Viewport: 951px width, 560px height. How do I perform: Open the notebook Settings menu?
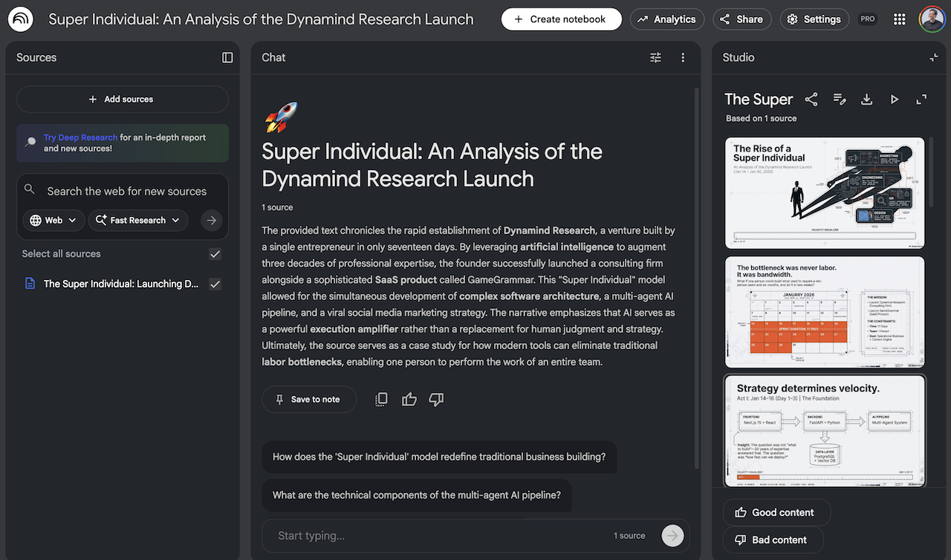coord(814,19)
